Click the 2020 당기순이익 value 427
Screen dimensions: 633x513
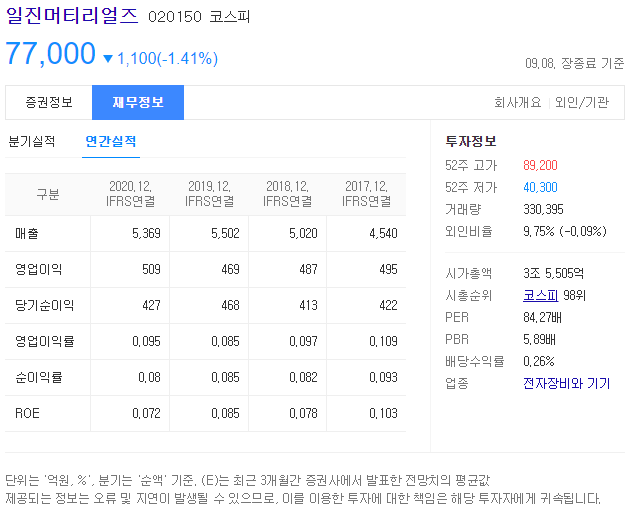click(x=151, y=305)
